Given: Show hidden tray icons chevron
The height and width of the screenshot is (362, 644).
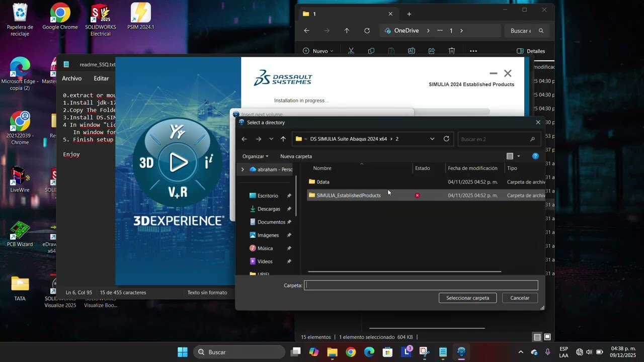Looking at the screenshot, I should pos(521,352).
